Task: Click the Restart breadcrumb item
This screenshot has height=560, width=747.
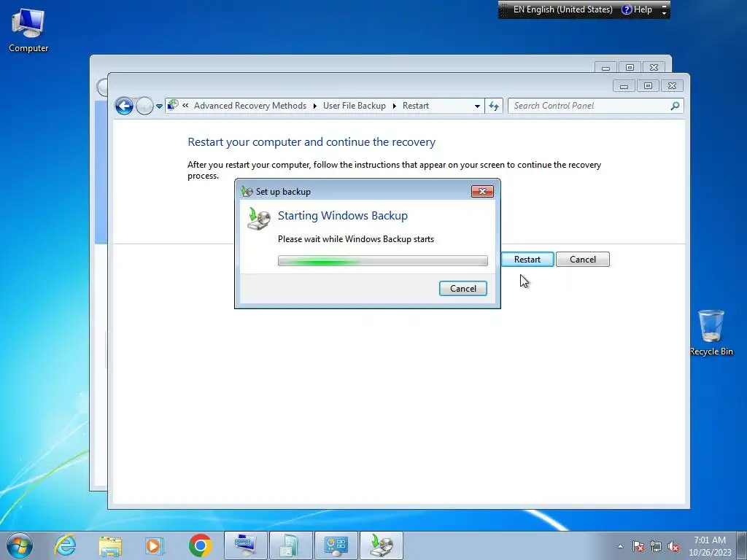Action: pos(415,106)
